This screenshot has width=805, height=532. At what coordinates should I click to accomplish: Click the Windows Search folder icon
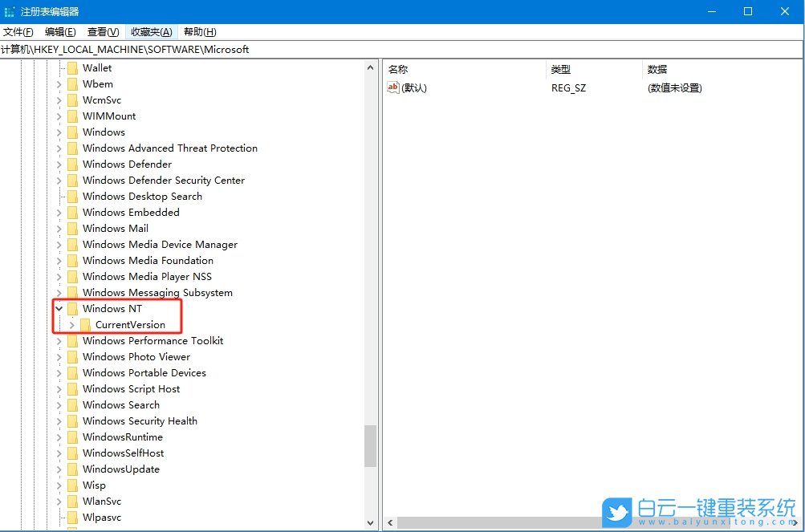(x=73, y=404)
